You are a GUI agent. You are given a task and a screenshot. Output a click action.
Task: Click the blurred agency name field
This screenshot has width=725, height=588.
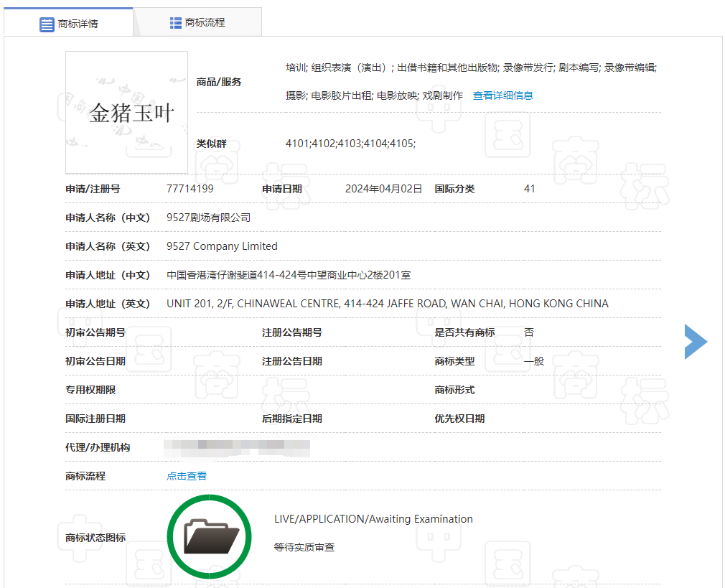(237, 447)
